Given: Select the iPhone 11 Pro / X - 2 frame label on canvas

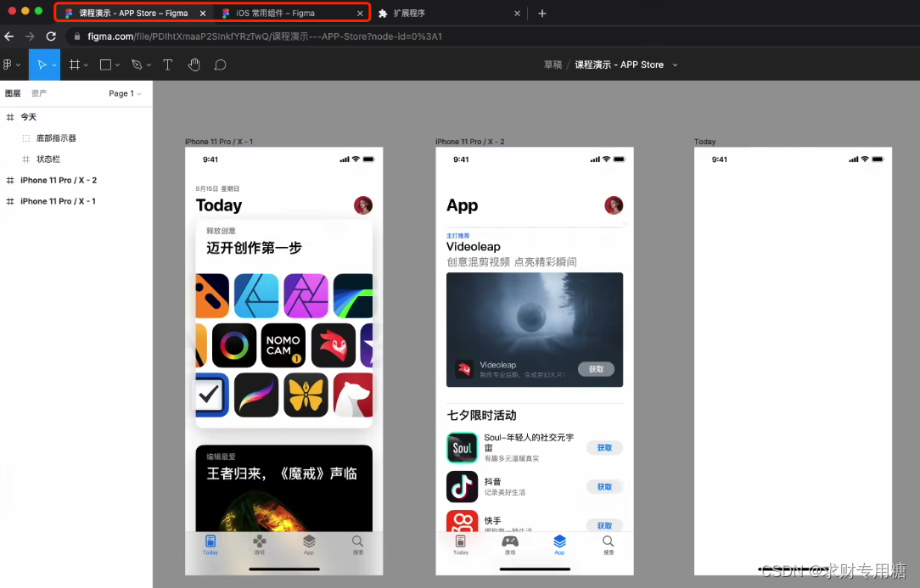Looking at the screenshot, I should [470, 142].
